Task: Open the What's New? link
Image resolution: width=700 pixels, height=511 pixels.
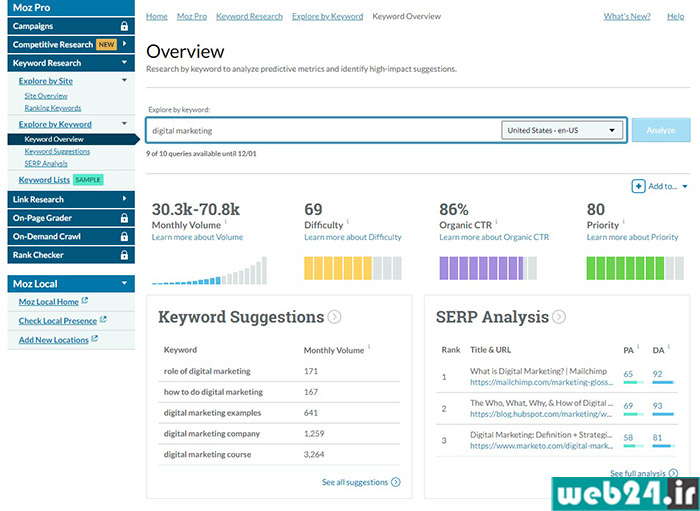Action: pyautogui.click(x=627, y=17)
